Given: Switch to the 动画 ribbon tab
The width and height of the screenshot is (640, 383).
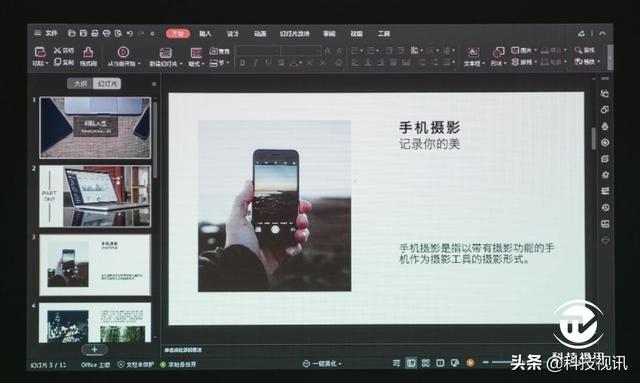Looking at the screenshot, I should coord(260,33).
